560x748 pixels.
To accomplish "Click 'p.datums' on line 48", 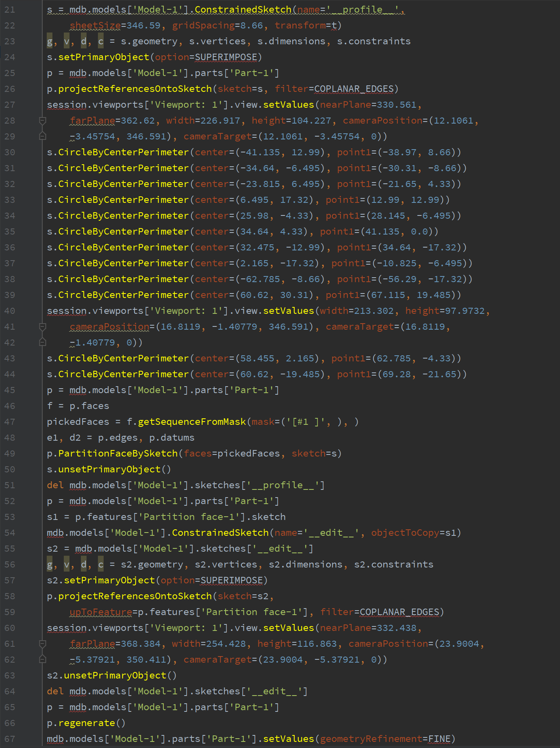I will coord(172,437).
